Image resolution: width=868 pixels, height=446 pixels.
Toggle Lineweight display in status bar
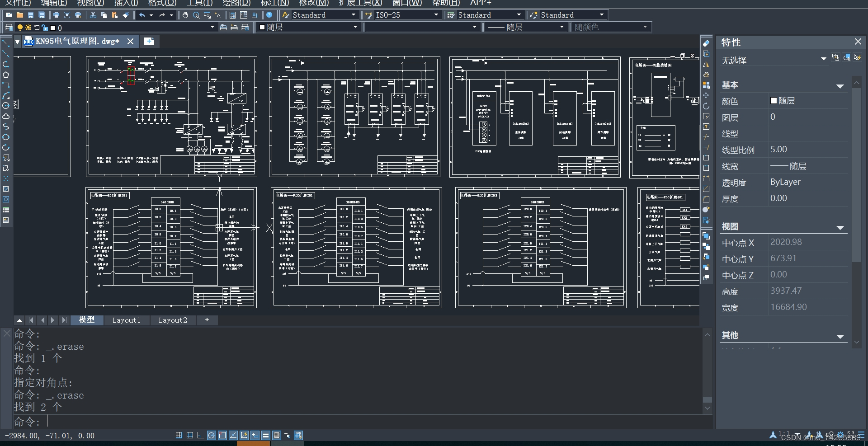pos(266,435)
